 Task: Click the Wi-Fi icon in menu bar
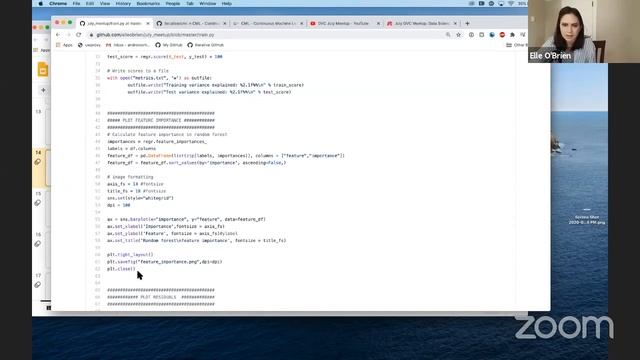pyautogui.click(x=511, y=4)
